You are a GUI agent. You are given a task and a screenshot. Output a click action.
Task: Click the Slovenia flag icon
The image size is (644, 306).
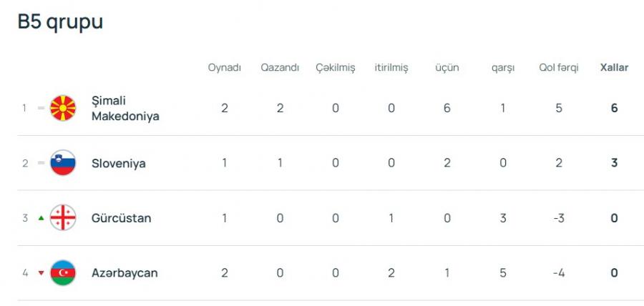pos(63,163)
